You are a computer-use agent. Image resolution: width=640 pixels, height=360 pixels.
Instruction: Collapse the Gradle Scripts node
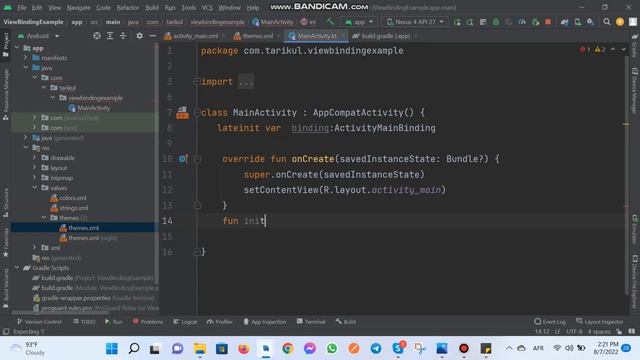click(17, 268)
